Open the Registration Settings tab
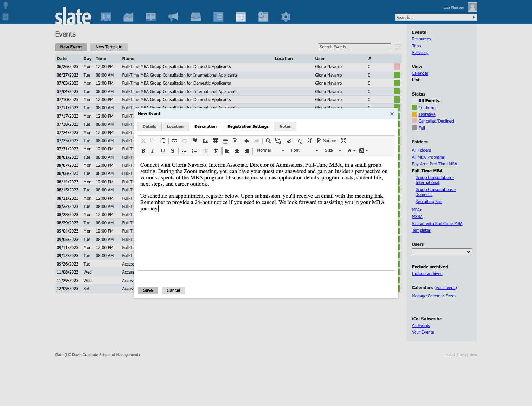 248,126
